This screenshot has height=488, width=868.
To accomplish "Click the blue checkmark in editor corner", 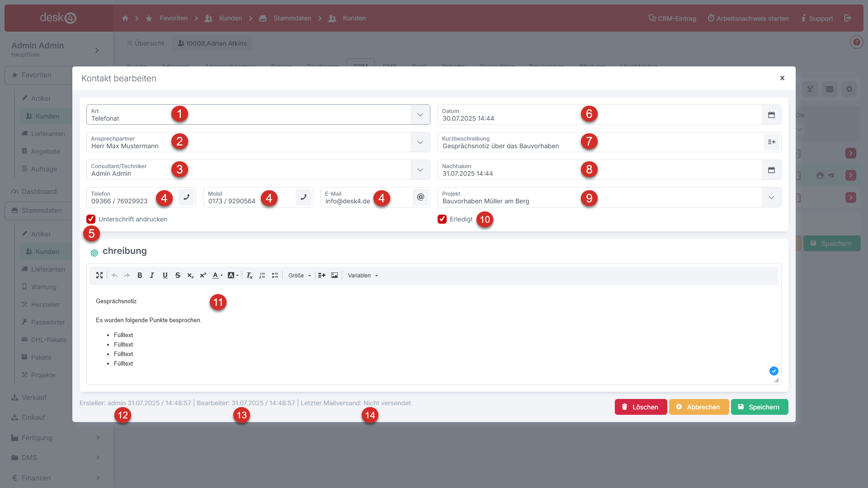I will pyautogui.click(x=774, y=371).
